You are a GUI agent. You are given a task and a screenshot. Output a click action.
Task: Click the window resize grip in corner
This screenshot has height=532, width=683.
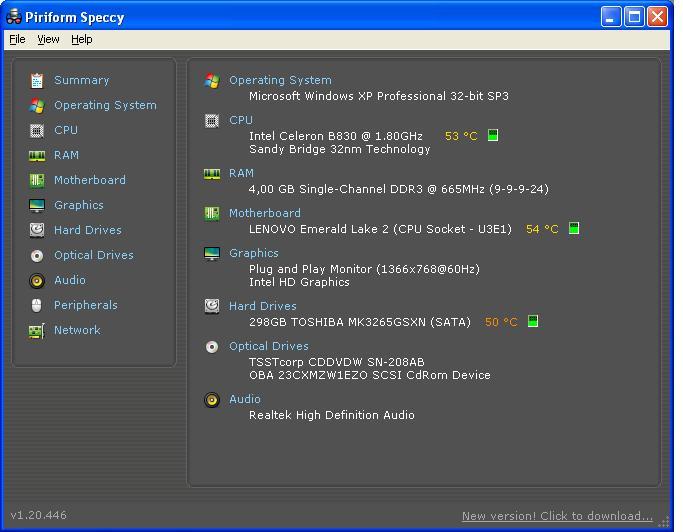(x=664, y=522)
